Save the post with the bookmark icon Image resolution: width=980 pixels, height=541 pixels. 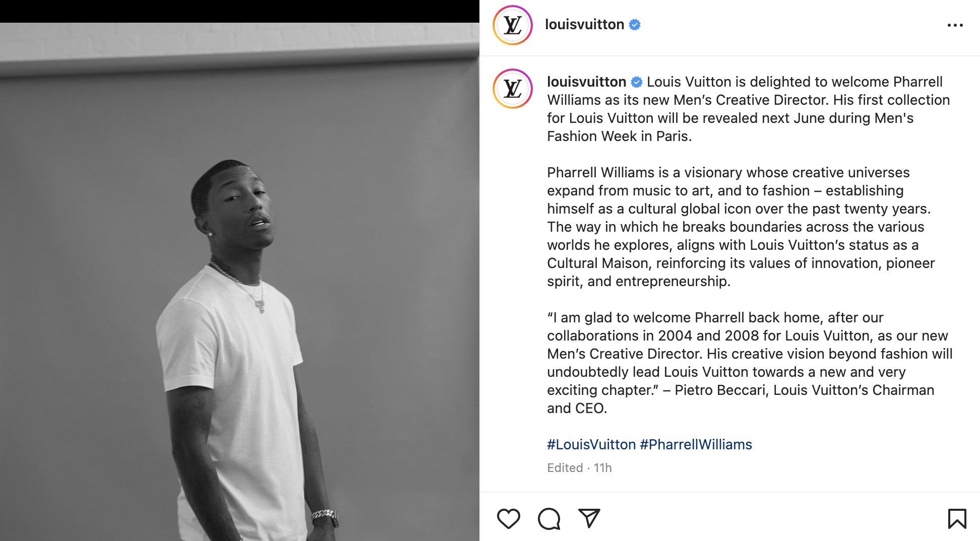click(957, 518)
